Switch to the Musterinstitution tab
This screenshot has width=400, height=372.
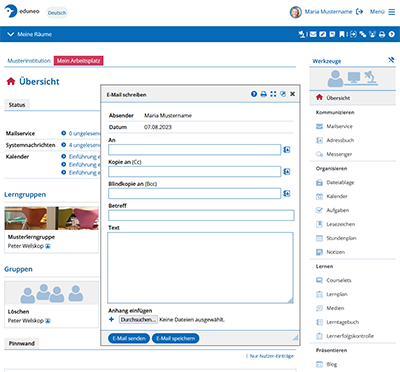tap(29, 61)
